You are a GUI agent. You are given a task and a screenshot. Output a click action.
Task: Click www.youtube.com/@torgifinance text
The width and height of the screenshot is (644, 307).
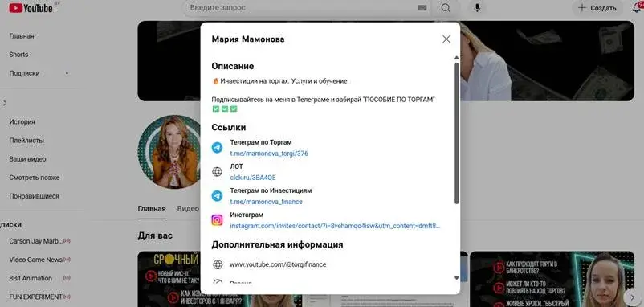278,264
